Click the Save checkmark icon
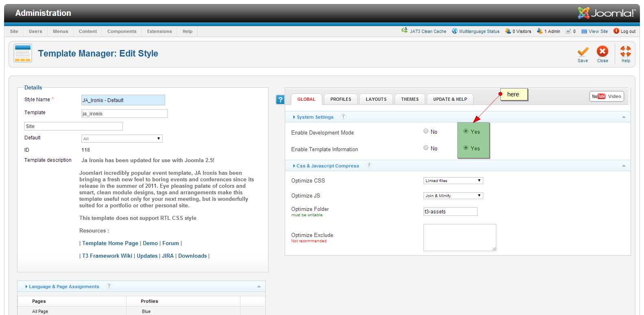Screen dimensions: 644x315 coord(583,52)
